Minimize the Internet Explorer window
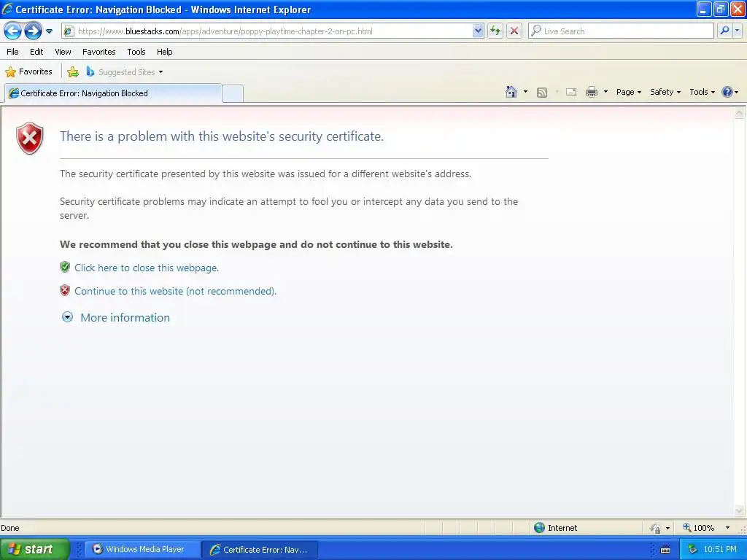Screen dimensions: 747x560 704,9
